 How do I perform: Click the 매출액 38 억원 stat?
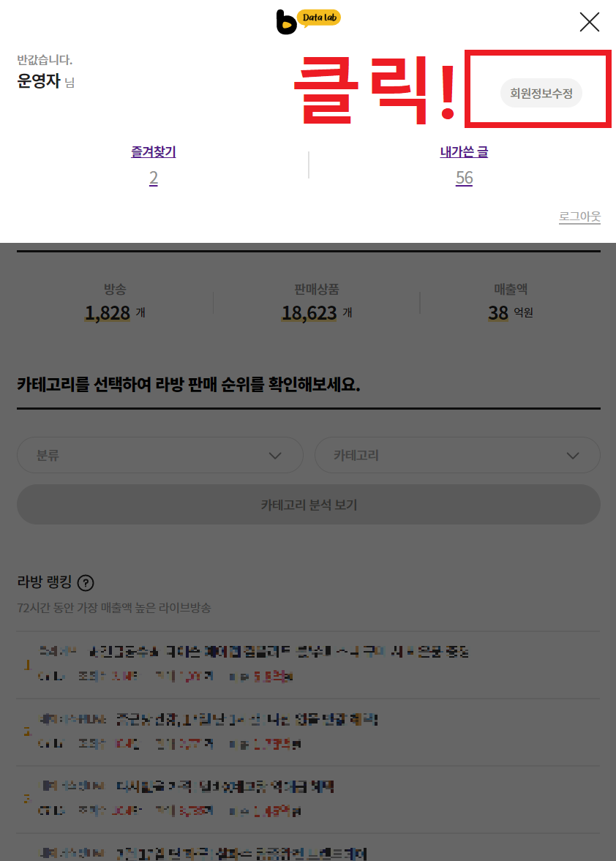pos(511,303)
